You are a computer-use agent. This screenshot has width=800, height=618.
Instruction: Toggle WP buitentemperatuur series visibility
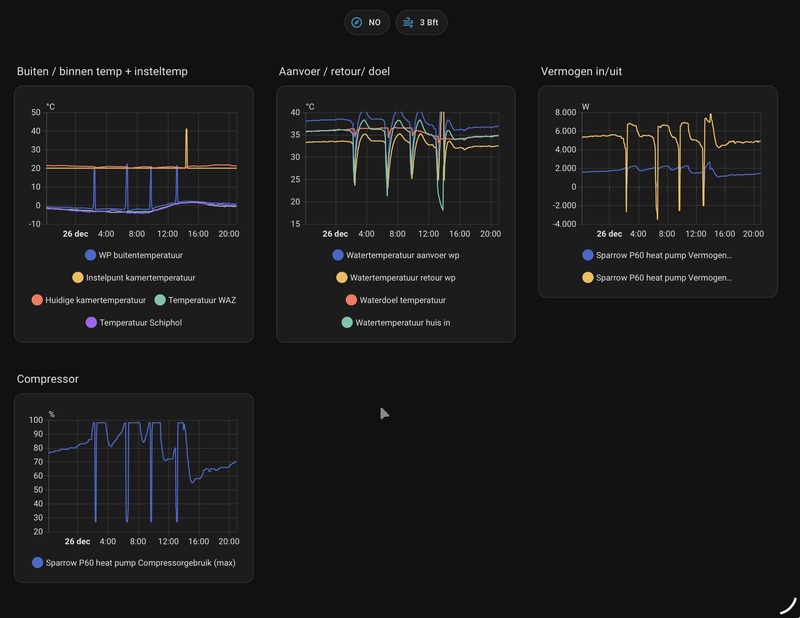tap(134, 255)
